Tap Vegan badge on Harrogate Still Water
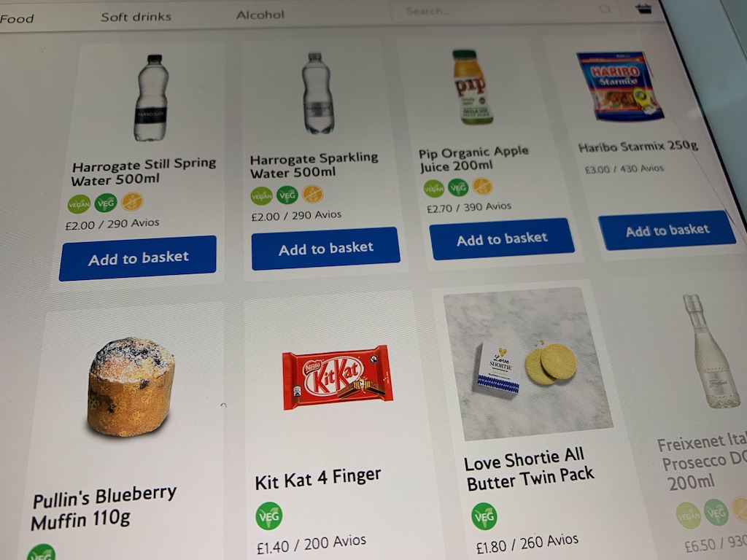Image resolution: width=747 pixels, height=560 pixels. click(x=79, y=204)
